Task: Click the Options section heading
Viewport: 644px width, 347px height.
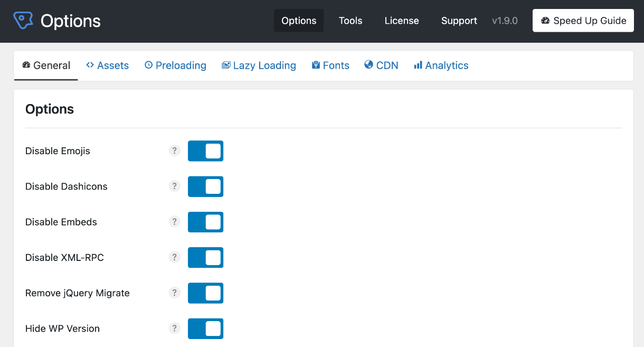Action: 50,109
